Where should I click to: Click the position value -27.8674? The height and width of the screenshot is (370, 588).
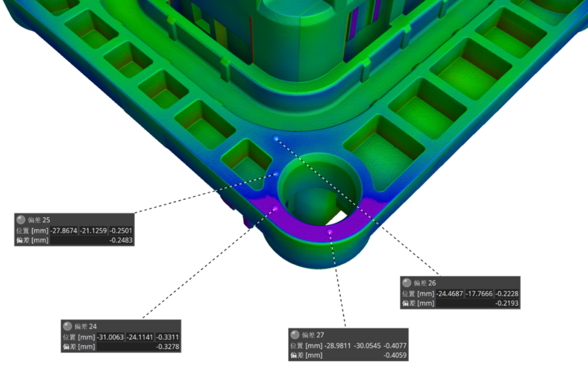pyautogui.click(x=64, y=231)
